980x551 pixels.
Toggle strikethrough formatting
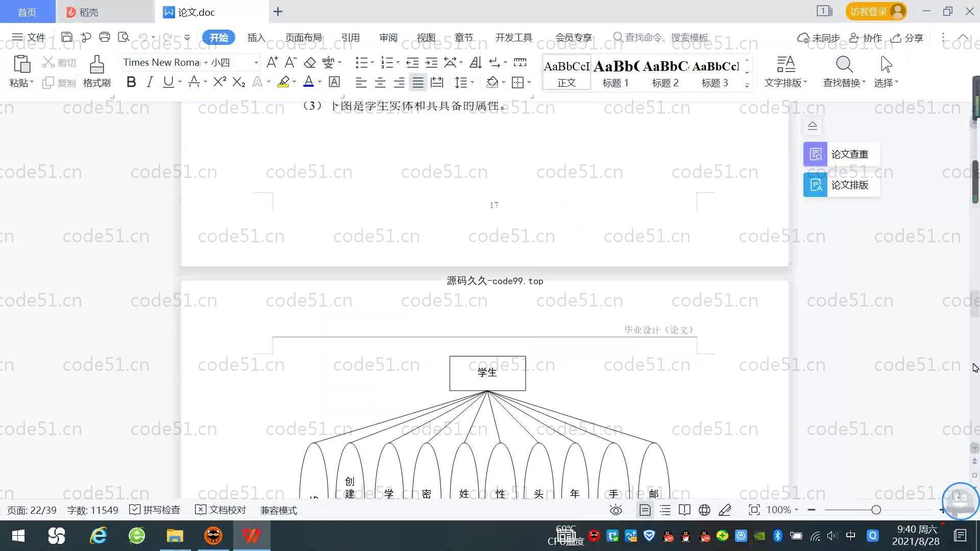[194, 82]
